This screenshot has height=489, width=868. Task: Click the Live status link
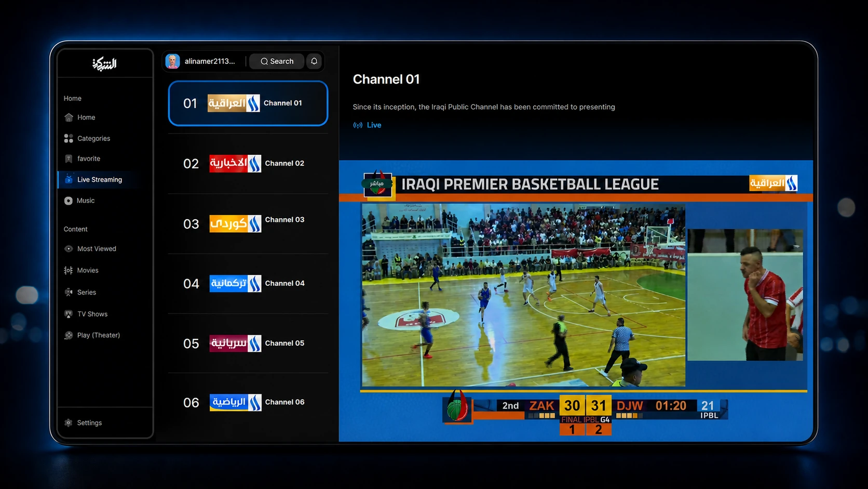point(374,125)
